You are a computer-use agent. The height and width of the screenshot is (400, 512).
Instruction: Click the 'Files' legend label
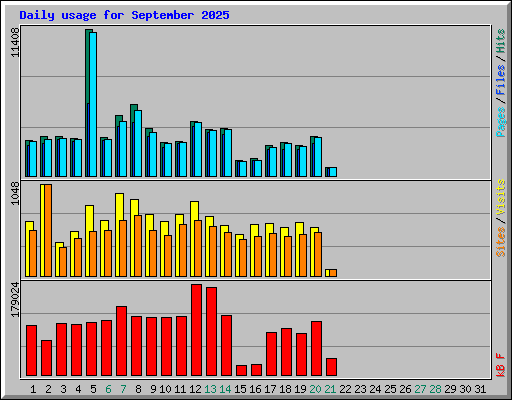pos(501,80)
